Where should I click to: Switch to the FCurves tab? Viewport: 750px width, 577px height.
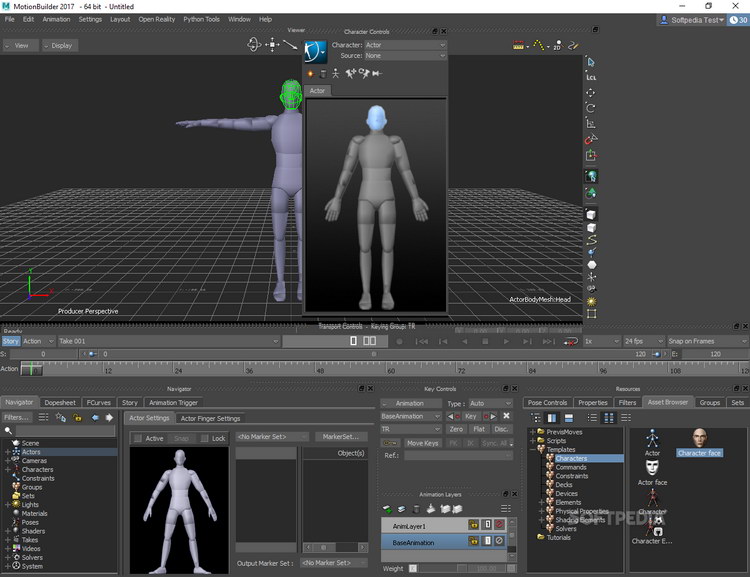(99, 403)
